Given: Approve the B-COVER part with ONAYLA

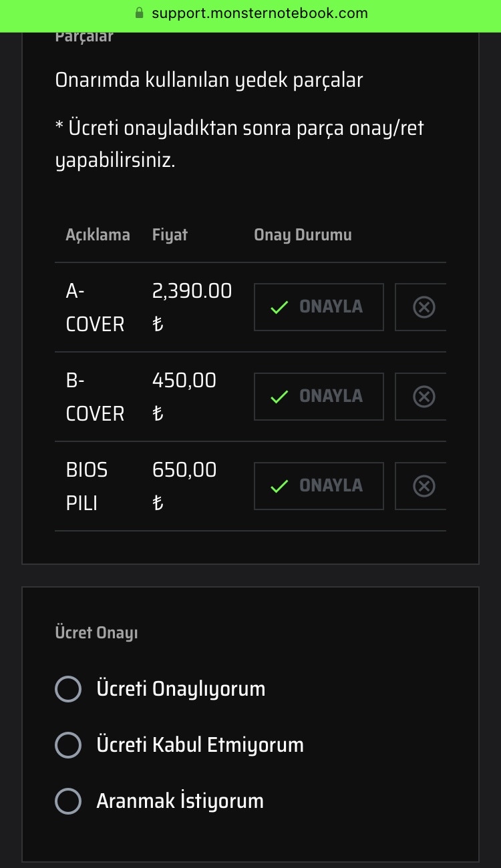Looking at the screenshot, I should coord(319,397).
